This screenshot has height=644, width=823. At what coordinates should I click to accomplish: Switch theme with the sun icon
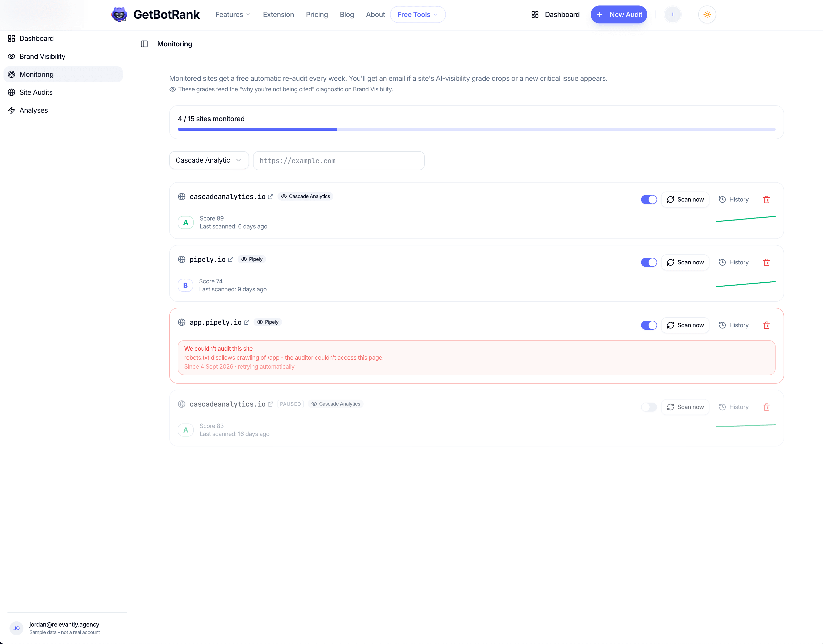pos(707,15)
